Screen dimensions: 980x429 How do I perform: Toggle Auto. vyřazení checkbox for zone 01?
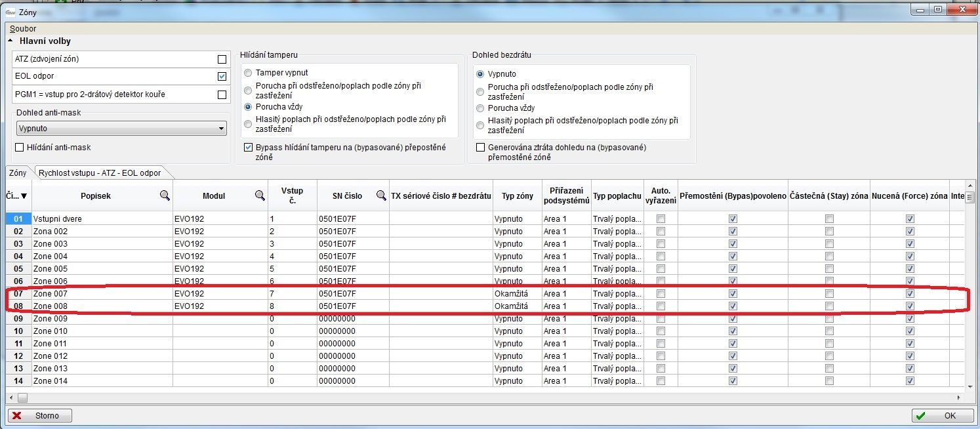pyautogui.click(x=661, y=219)
